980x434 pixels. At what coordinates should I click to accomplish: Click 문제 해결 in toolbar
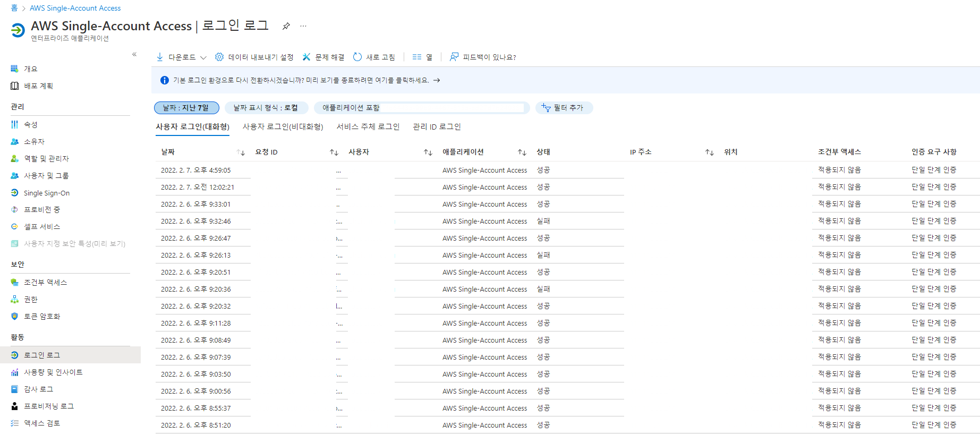click(323, 57)
